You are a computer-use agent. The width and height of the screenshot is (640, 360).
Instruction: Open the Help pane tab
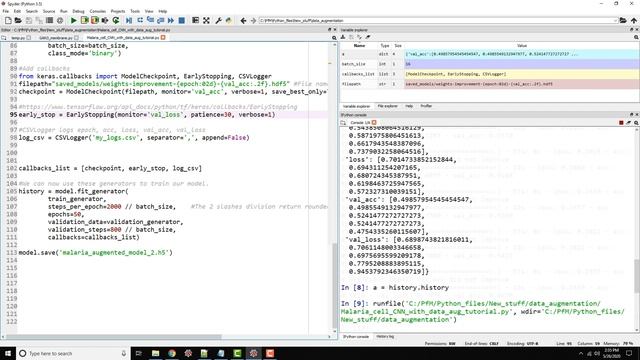pos(409,106)
